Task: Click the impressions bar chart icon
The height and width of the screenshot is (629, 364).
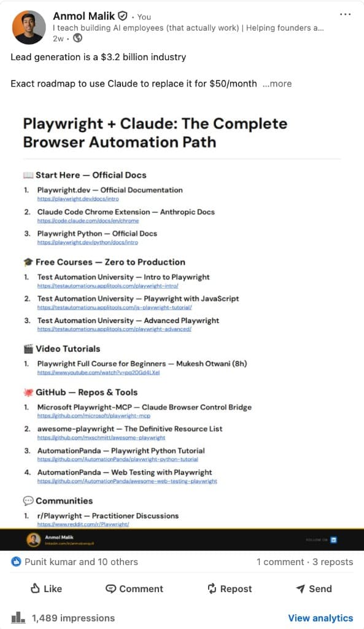Action: tap(18, 617)
